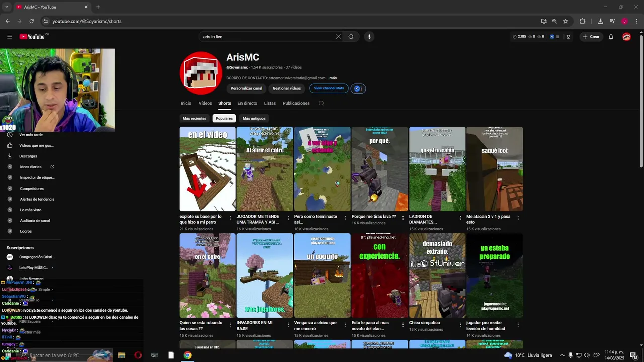Open channel search magnifier beside Publicaciones
644x362 pixels.
tap(321, 103)
